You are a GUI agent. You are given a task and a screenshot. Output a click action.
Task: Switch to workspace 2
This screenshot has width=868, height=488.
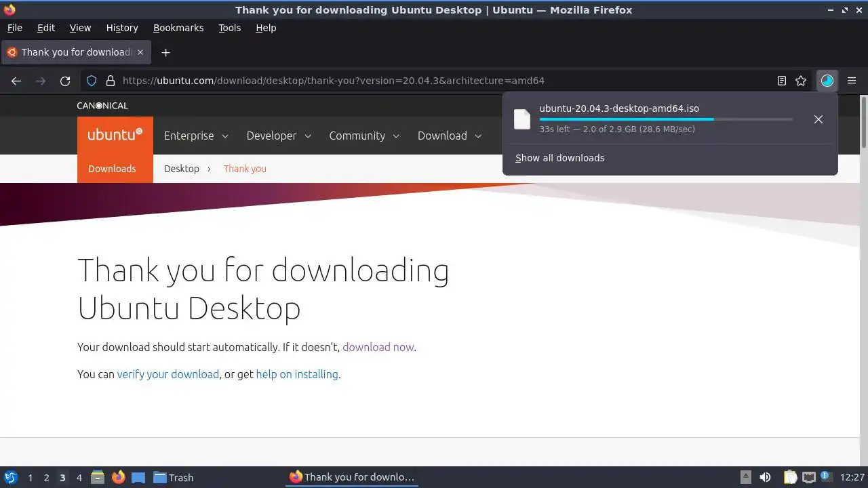click(x=46, y=477)
